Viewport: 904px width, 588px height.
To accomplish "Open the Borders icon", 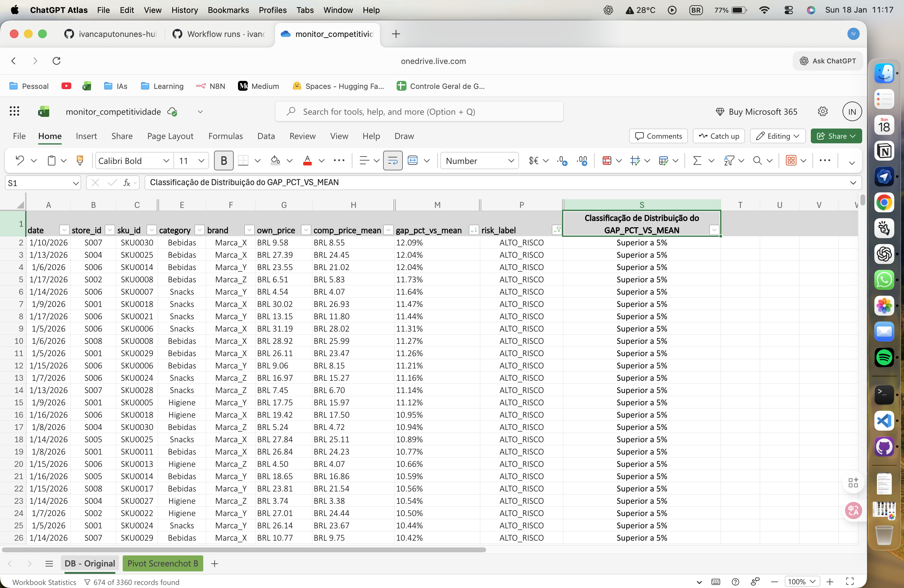I will coord(243,161).
